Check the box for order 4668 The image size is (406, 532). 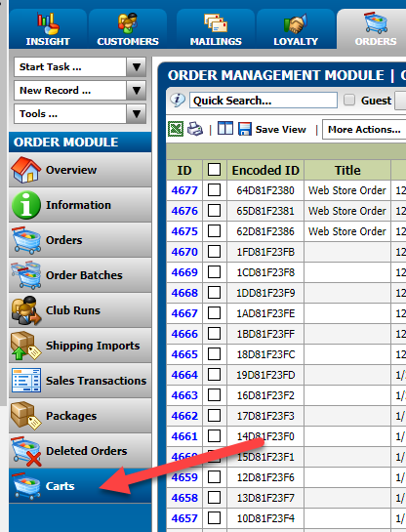(214, 293)
